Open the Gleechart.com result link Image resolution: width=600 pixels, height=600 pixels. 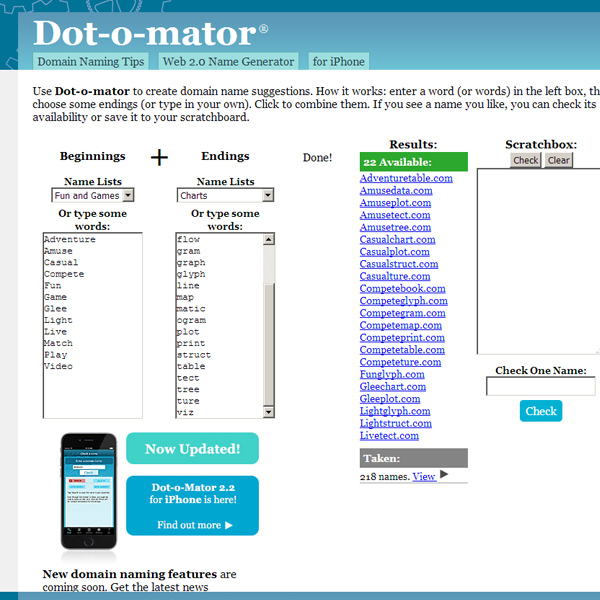pos(393,386)
